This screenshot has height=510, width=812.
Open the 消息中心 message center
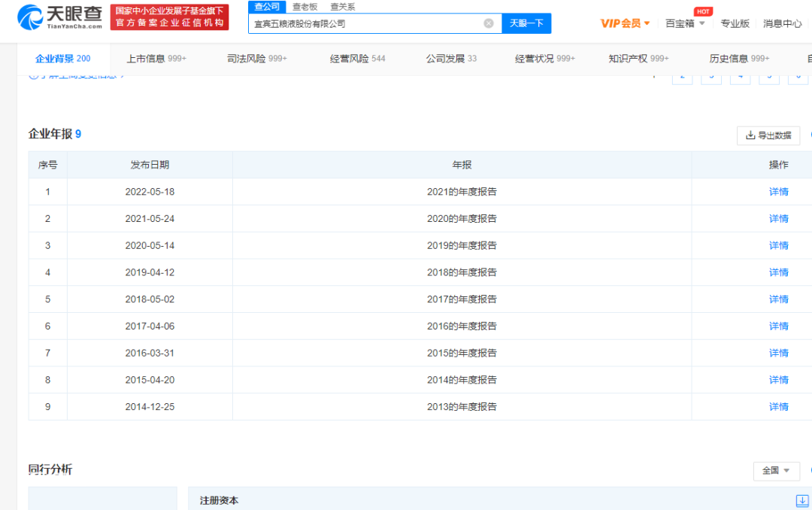point(782,23)
